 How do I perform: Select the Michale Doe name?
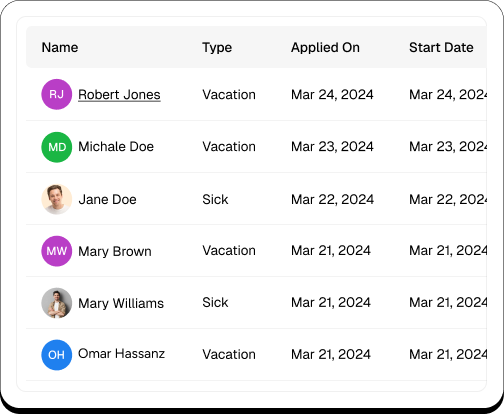(116, 147)
